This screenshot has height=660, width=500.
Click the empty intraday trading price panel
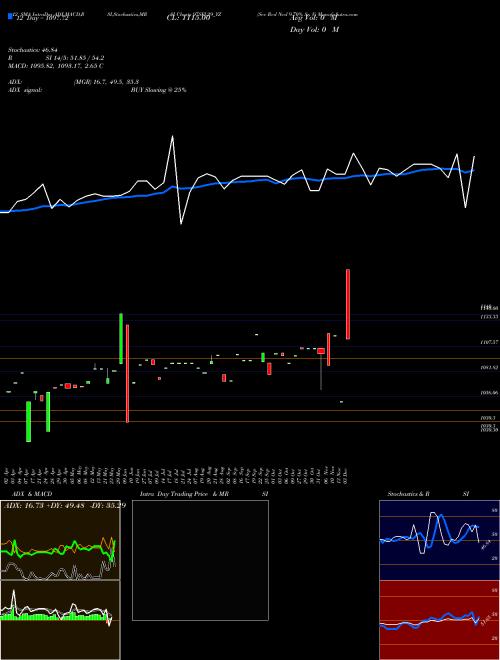click(x=200, y=560)
